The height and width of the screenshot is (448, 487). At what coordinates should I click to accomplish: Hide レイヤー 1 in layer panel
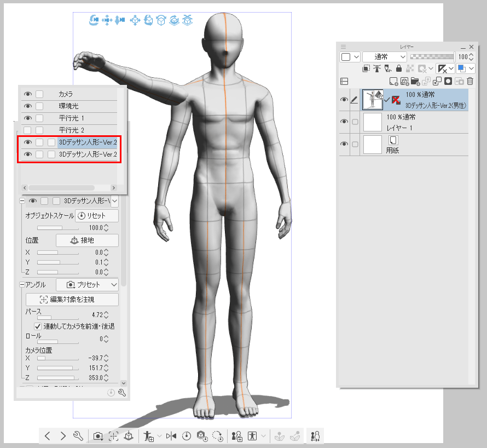[344, 122]
